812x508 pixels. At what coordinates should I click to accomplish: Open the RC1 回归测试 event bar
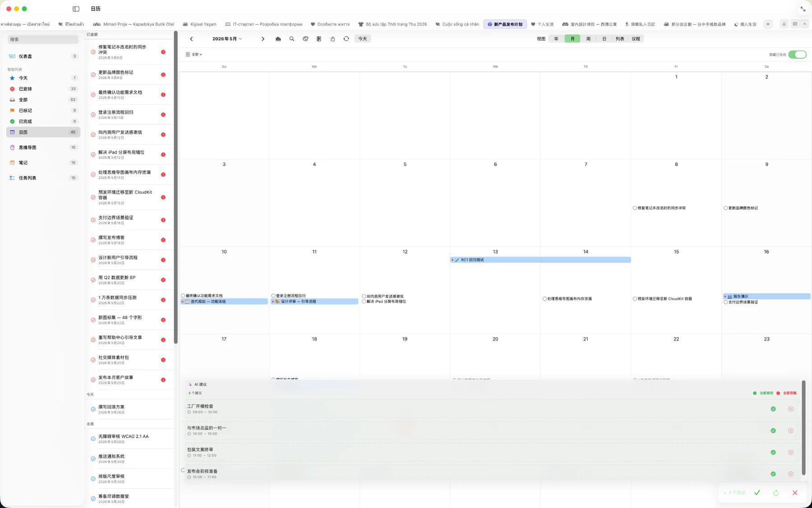click(x=540, y=260)
